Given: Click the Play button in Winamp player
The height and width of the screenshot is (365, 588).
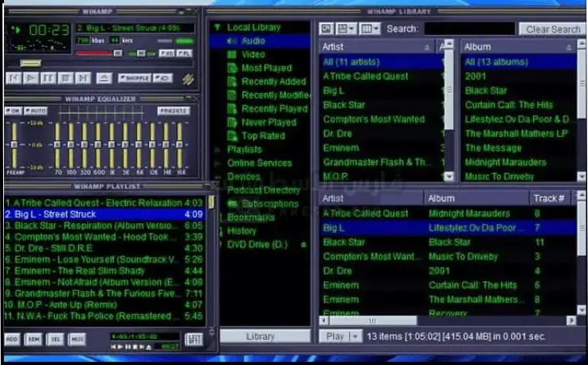Looking at the screenshot, I should (30, 78).
